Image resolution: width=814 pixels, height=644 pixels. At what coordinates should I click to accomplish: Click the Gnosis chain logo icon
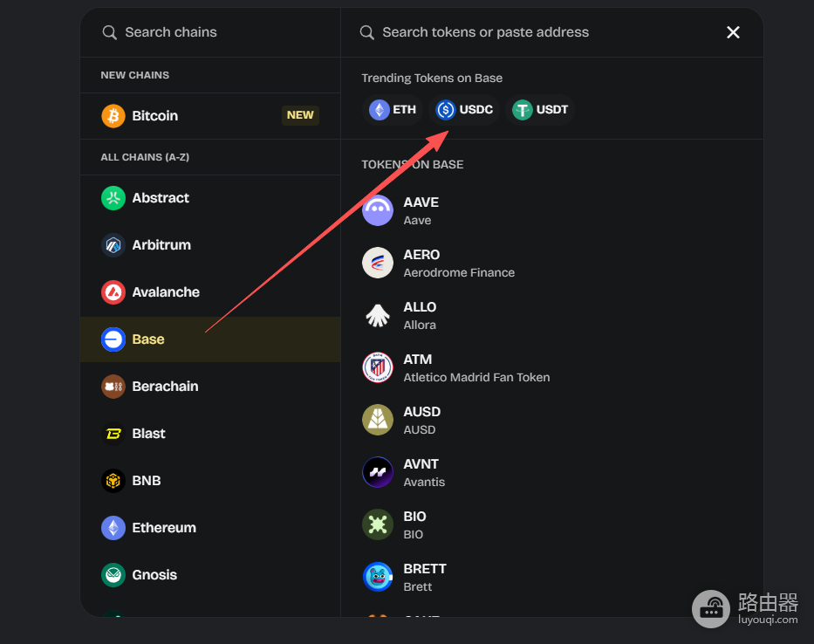coord(113,575)
